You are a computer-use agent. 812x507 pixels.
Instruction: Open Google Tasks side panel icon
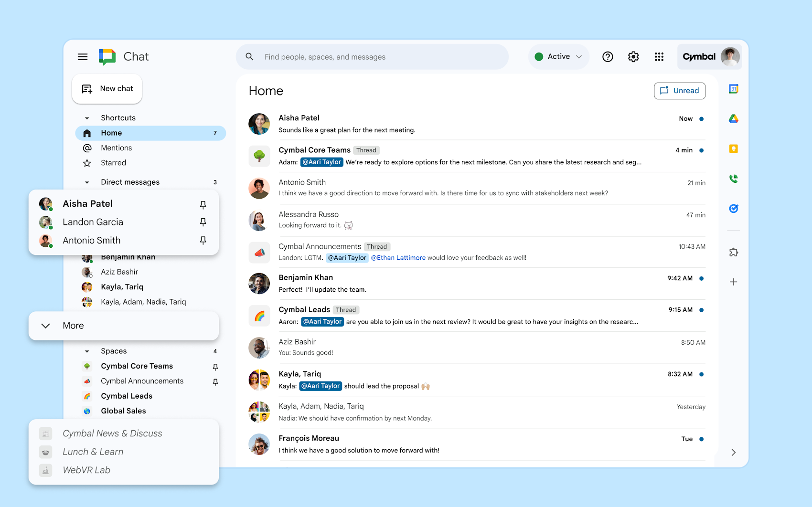click(x=734, y=209)
